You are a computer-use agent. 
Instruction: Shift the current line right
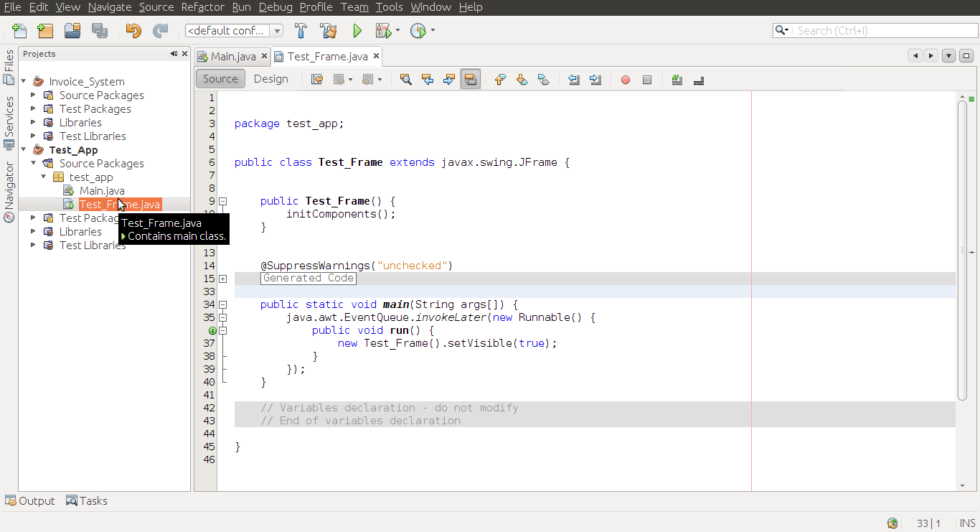(595, 79)
